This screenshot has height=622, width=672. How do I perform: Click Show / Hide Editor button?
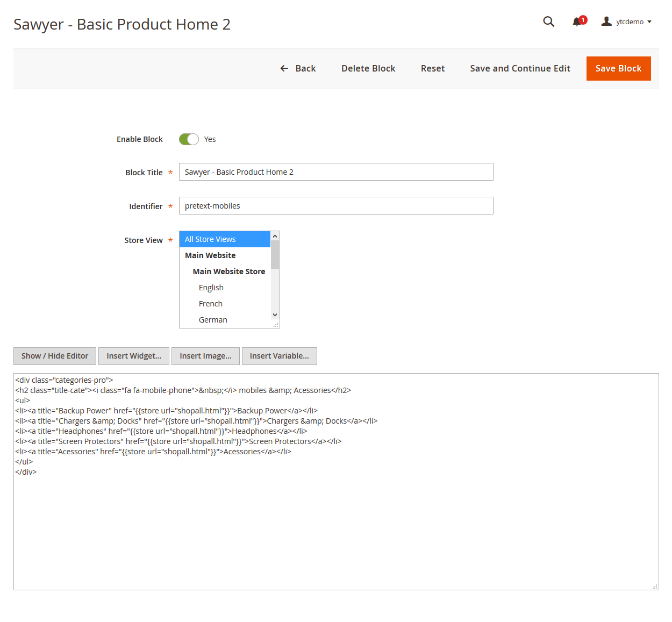coord(55,356)
